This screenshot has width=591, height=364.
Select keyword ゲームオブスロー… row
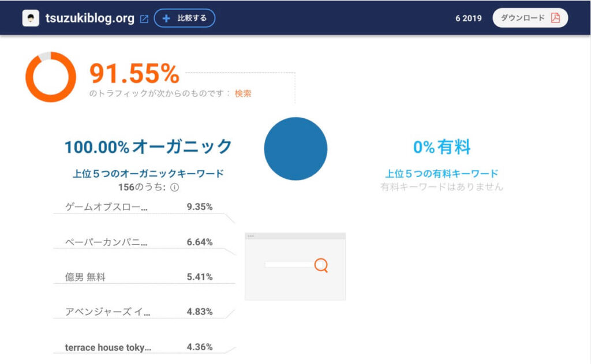tap(139, 207)
